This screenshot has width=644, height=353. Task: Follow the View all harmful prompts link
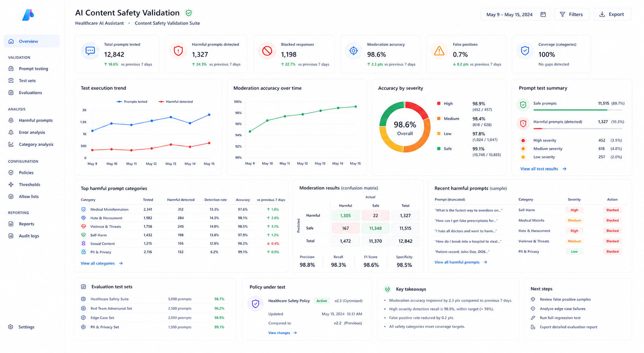pyautogui.click(x=461, y=262)
